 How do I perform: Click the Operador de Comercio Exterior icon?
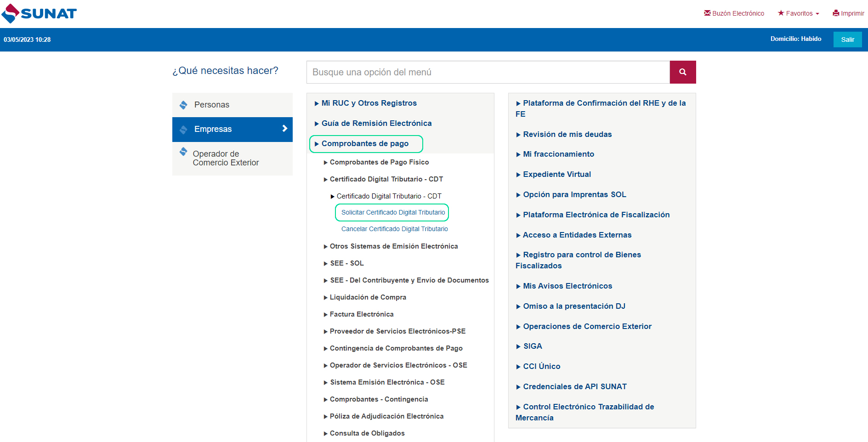pos(183,152)
